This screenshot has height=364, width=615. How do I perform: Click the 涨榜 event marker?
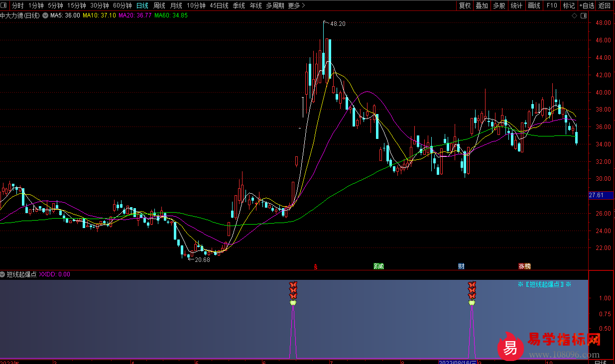pyautogui.click(x=524, y=266)
